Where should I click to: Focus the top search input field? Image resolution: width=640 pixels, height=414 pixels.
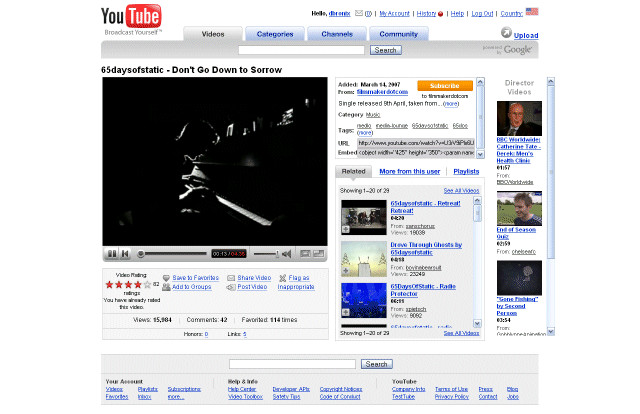[301, 50]
